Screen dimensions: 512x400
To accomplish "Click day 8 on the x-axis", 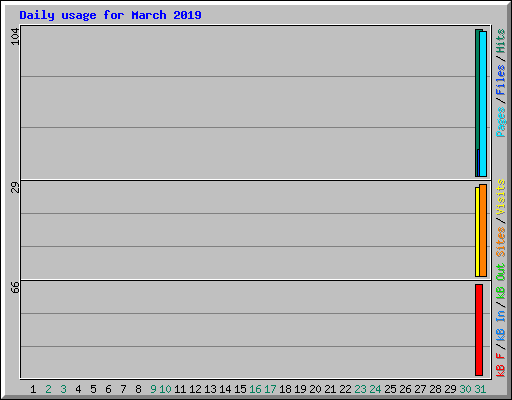I will [138, 389].
